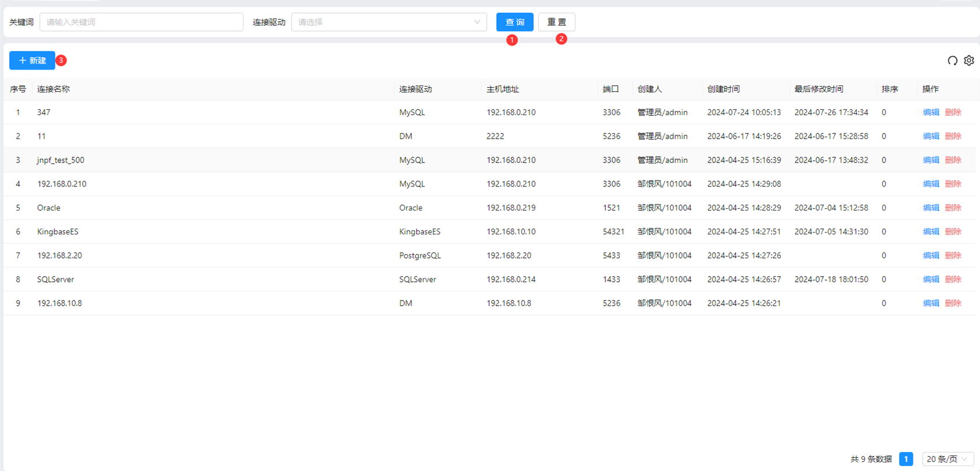Click the 查询 search button
Image resolution: width=980 pixels, height=473 pixels.
click(514, 22)
